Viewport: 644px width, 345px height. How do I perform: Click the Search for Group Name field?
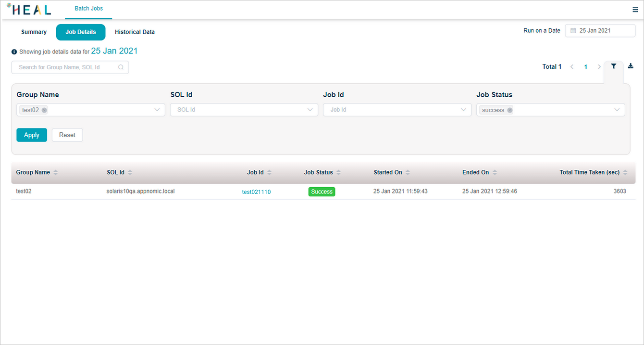pos(70,67)
